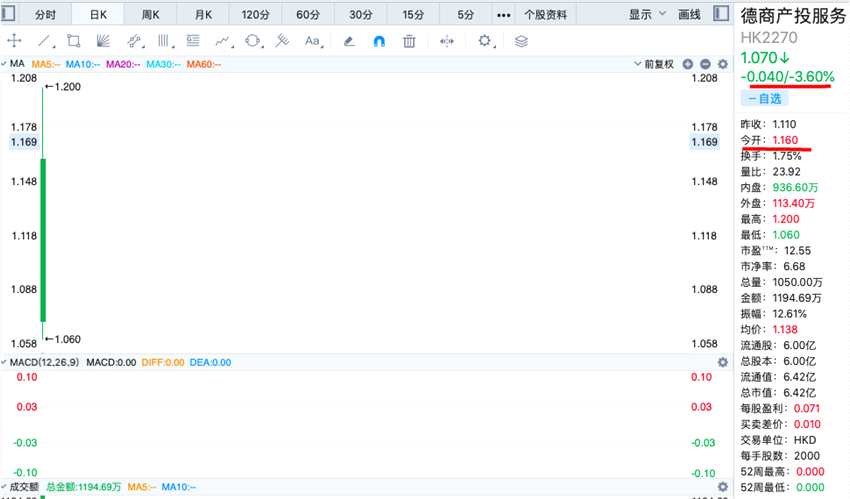Toggle the 成交额 indicator checkmark

[x=4, y=487]
